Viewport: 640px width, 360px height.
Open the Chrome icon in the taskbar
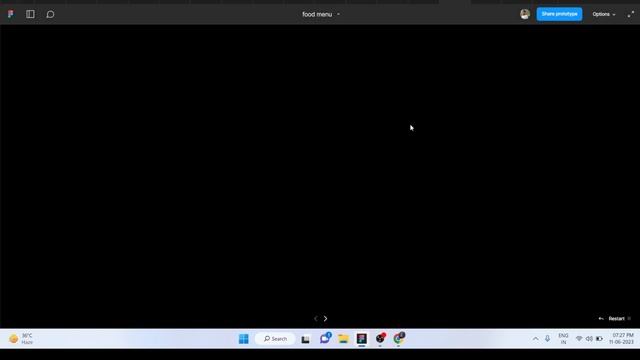coord(399,338)
